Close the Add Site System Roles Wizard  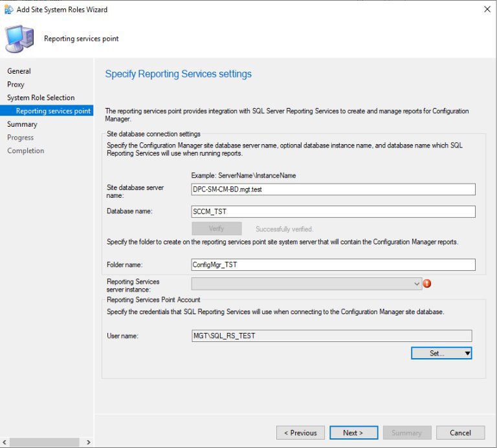click(487, 9)
